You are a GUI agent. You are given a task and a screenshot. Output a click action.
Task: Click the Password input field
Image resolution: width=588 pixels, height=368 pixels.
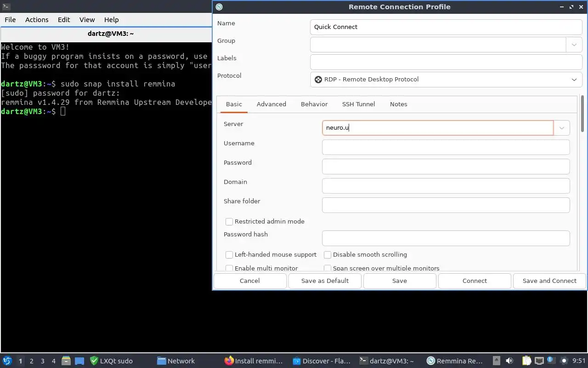(x=446, y=167)
